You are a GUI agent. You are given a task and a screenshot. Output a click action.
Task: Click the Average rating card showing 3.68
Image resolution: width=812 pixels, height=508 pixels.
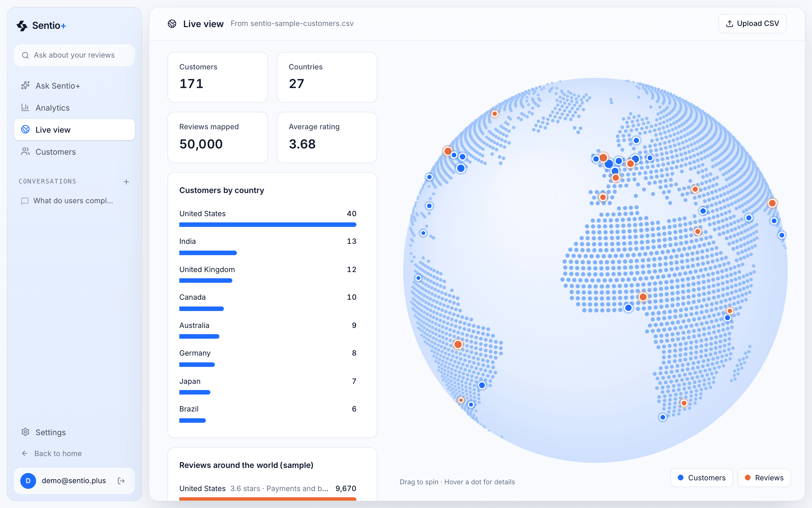(327, 137)
